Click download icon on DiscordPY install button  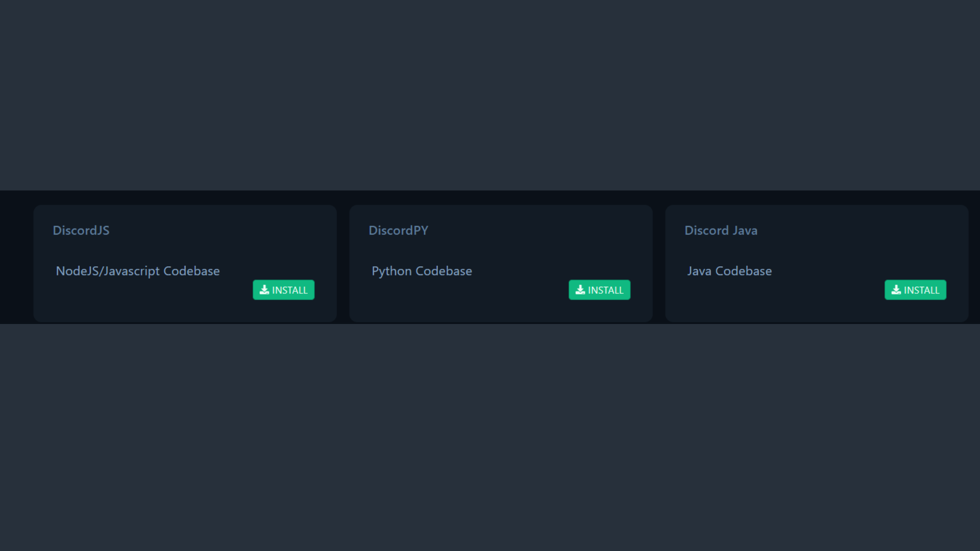tap(580, 290)
